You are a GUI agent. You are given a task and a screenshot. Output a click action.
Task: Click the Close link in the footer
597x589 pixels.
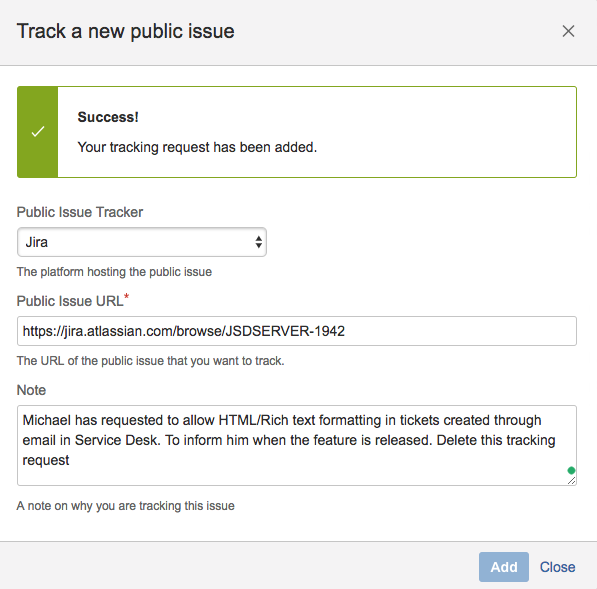557,567
